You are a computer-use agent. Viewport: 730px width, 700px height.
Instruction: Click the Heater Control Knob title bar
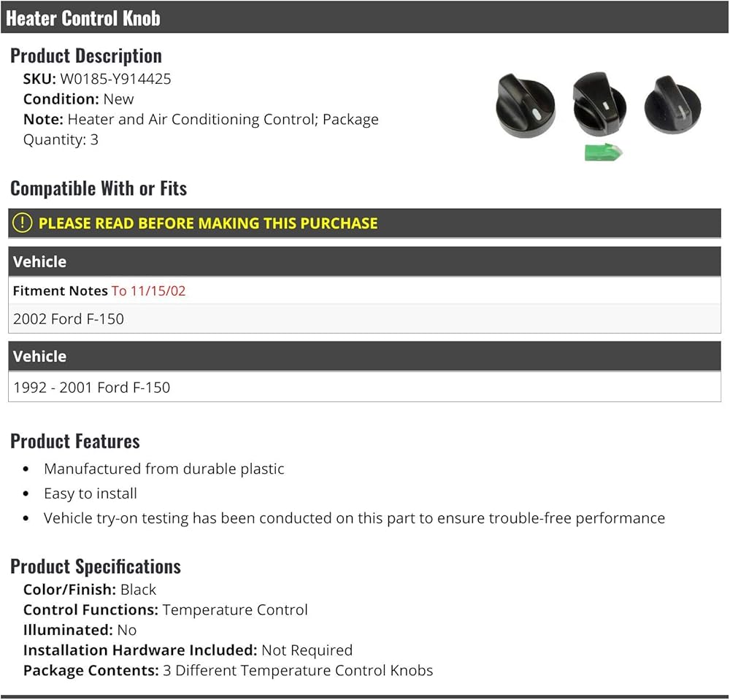point(364,18)
